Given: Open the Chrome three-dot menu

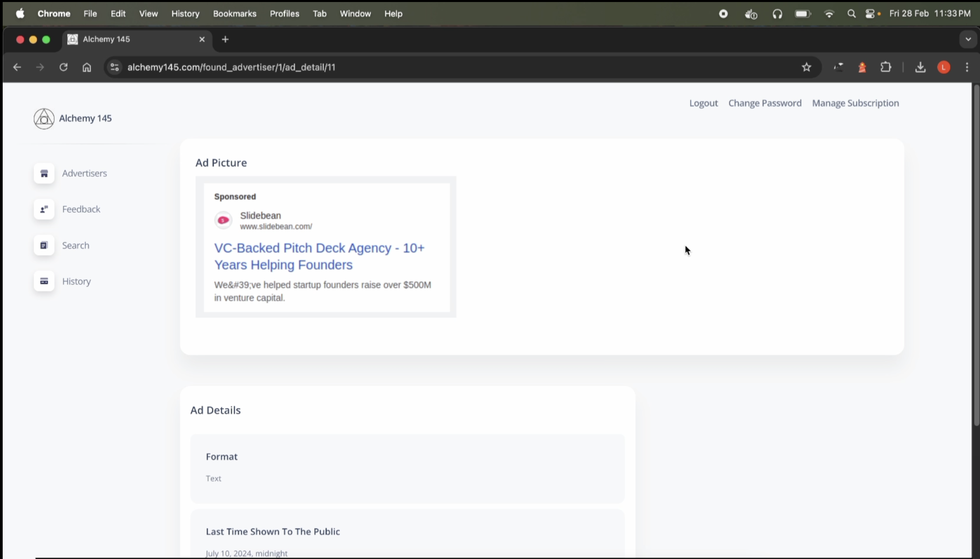Looking at the screenshot, I should click(967, 68).
